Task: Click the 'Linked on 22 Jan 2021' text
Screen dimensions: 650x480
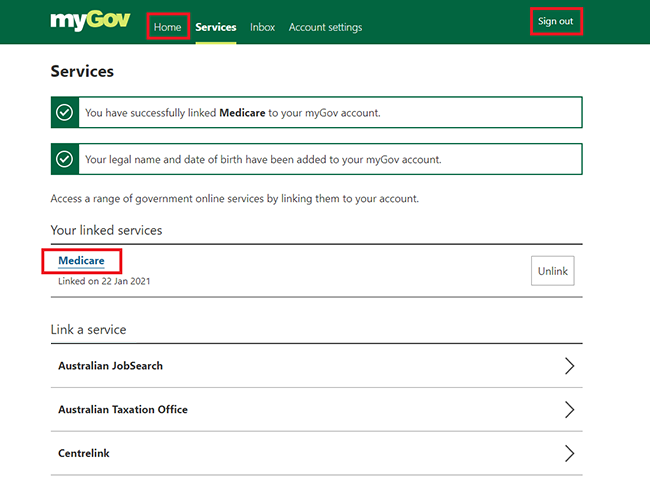Action: pyautogui.click(x=104, y=281)
